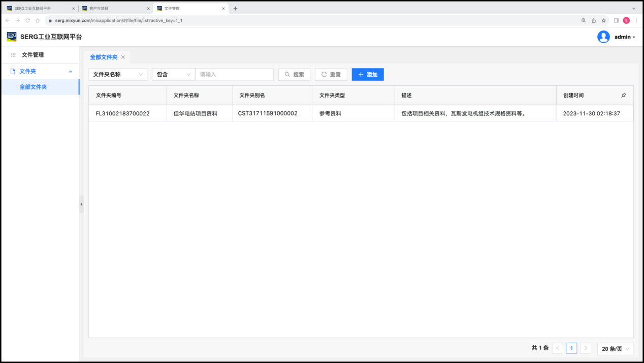Collapse the sidebar using the left-arrow handle

click(81, 204)
